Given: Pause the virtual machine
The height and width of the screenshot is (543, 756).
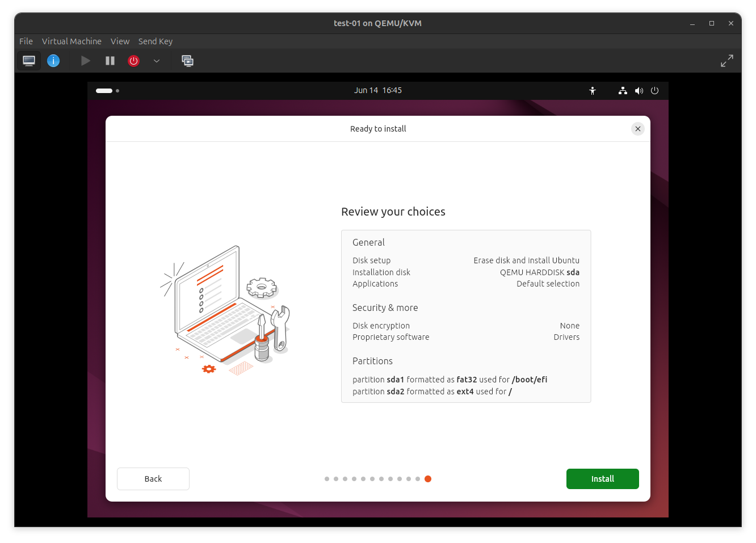Looking at the screenshot, I should [110, 61].
